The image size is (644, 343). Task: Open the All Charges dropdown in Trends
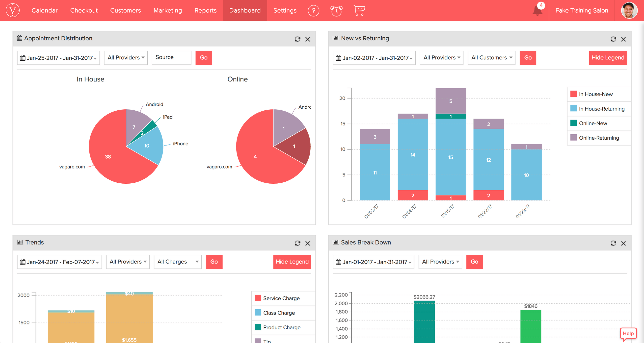(178, 262)
